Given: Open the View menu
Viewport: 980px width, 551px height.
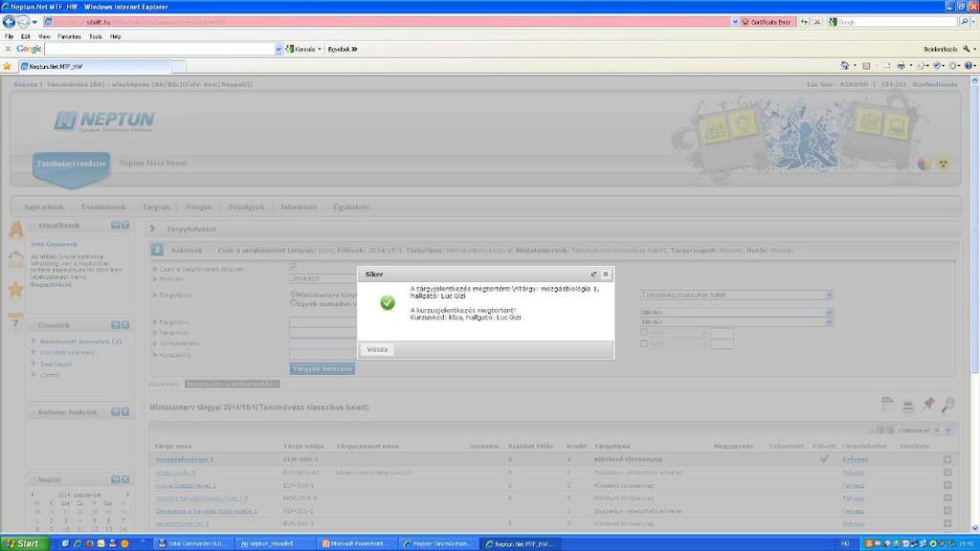Looking at the screenshot, I should 44,36.
